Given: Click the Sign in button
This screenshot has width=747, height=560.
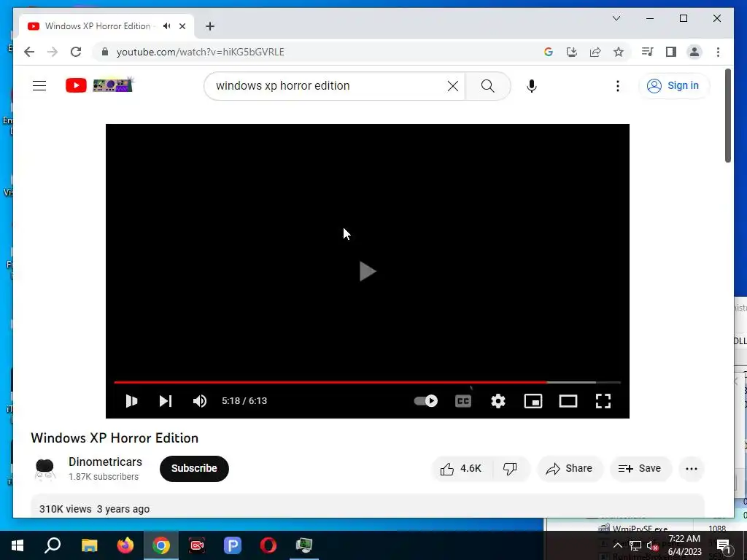Looking at the screenshot, I should 673,86.
